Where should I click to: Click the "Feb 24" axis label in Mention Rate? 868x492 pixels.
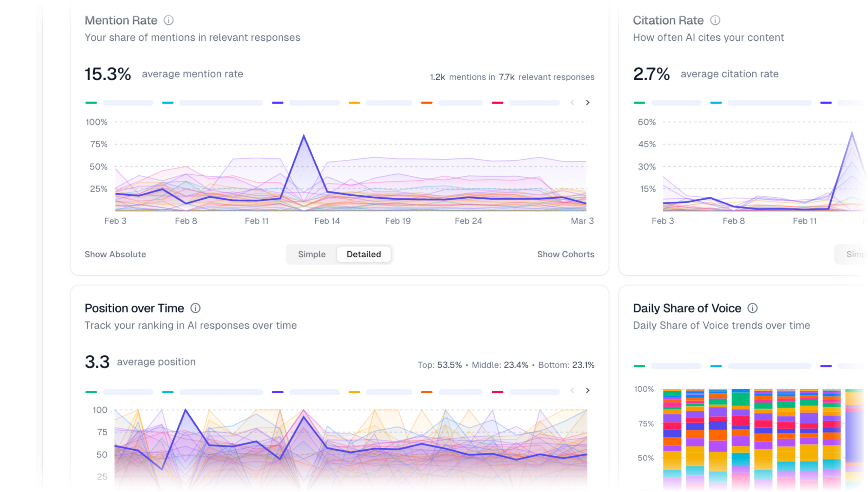point(468,221)
